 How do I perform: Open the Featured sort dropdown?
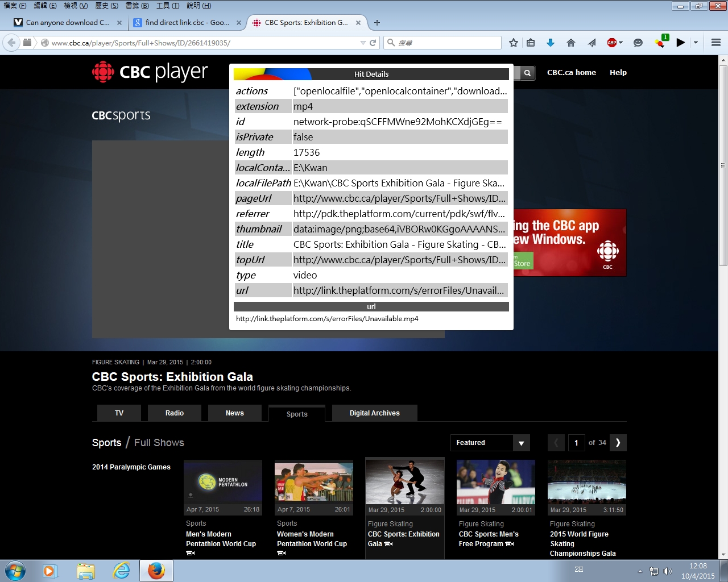(x=490, y=443)
